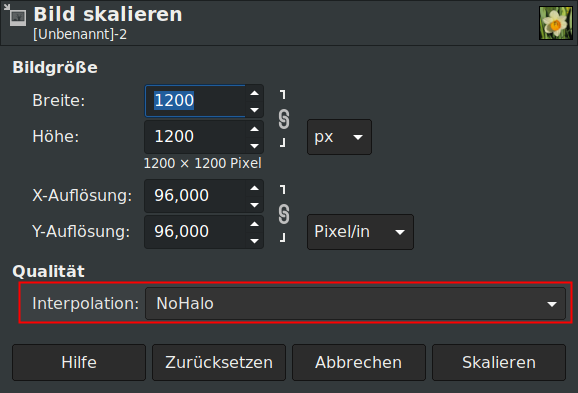Click the Zurücksetzen button
This screenshot has width=578, height=393.
[x=219, y=362]
